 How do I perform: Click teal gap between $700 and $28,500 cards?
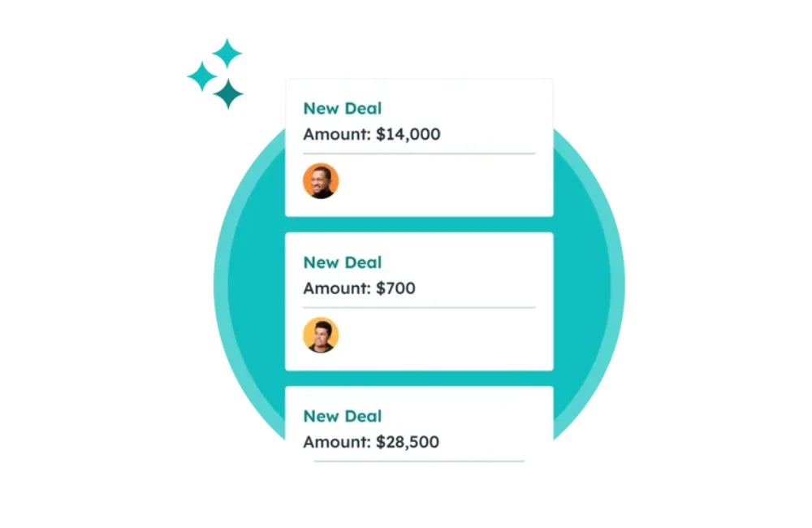tap(419, 379)
